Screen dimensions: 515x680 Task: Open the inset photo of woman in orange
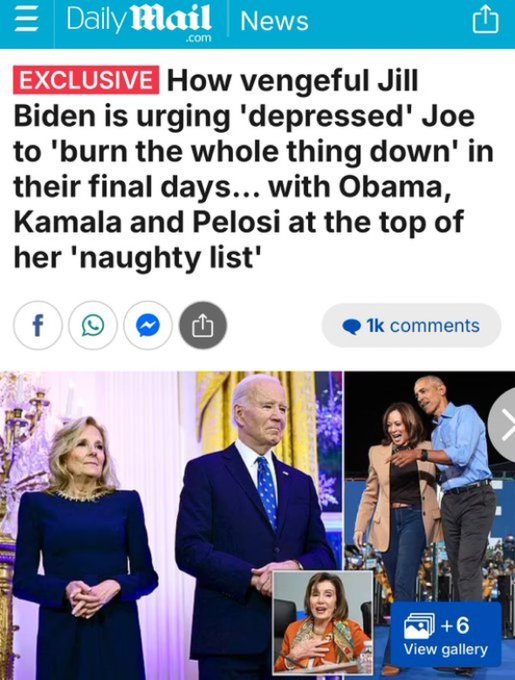point(323,622)
